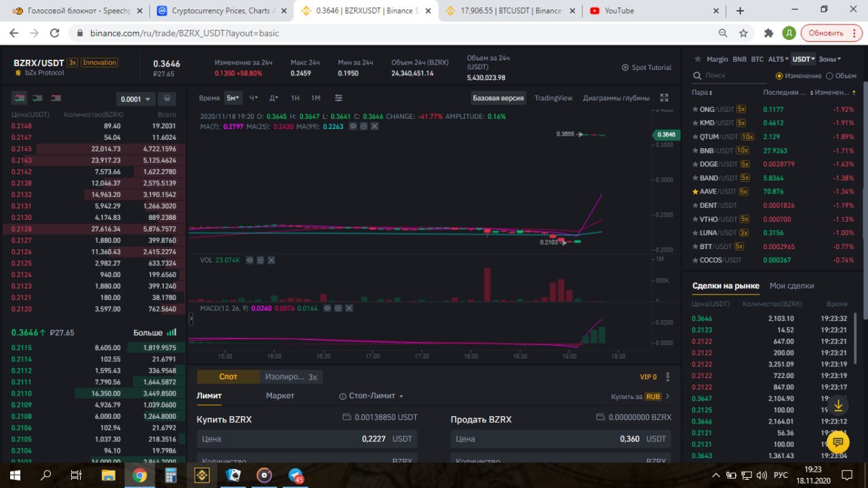
Task: Open browser extensions puzzle icon
Action: coord(768,33)
